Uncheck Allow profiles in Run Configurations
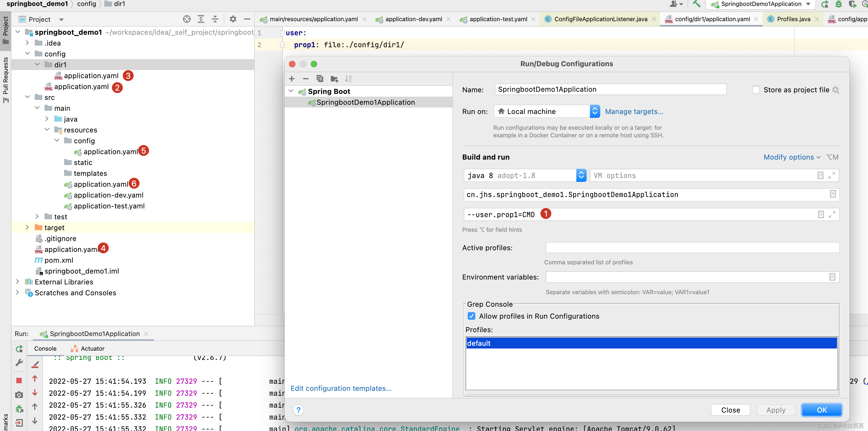Screen dimensions: 868x431 (x=471, y=316)
